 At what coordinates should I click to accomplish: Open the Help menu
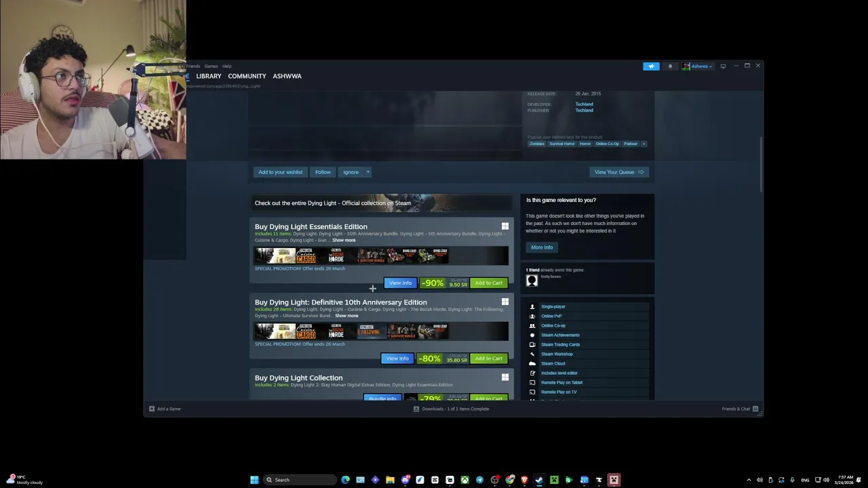click(x=227, y=66)
